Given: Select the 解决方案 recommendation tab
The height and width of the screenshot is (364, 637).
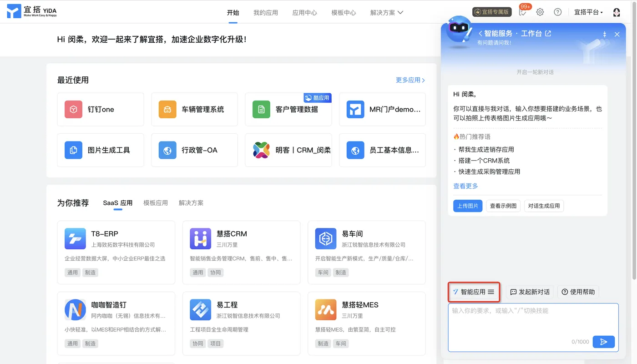Looking at the screenshot, I should [x=191, y=203].
